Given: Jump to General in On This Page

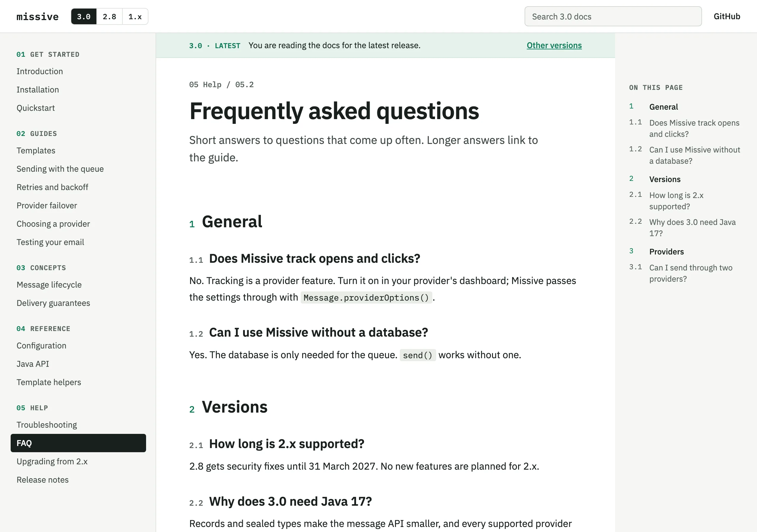Looking at the screenshot, I should 663,107.
